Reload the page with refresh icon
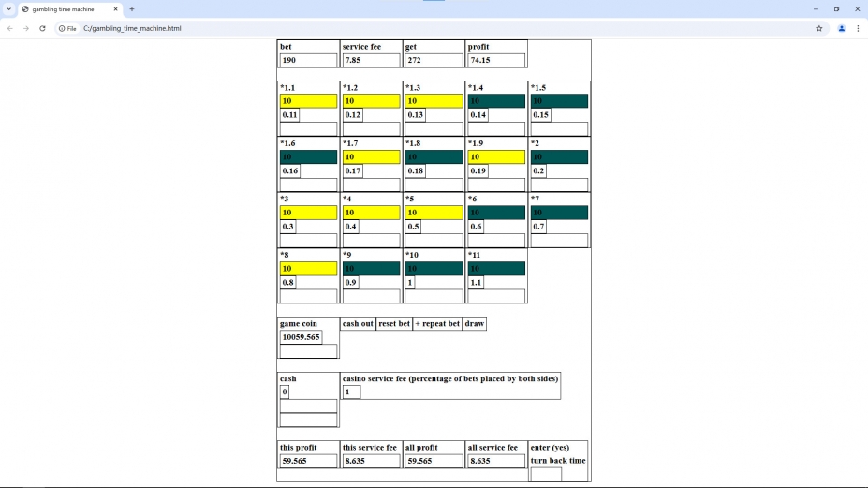868x488 pixels. coord(42,28)
